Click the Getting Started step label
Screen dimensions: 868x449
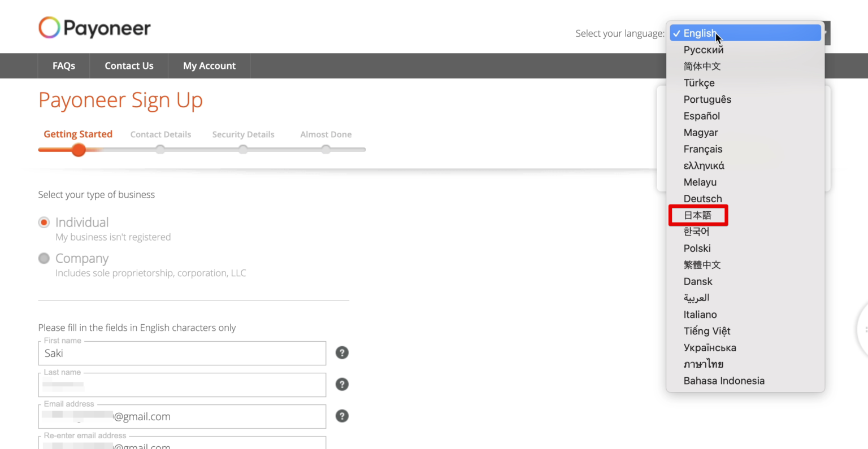pyautogui.click(x=78, y=134)
